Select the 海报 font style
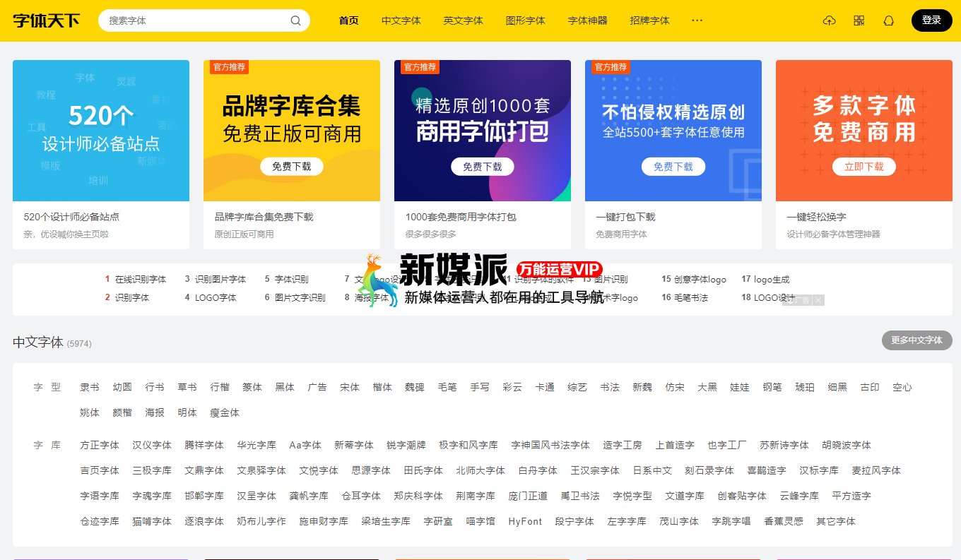The height and width of the screenshot is (560, 961). pos(155,412)
